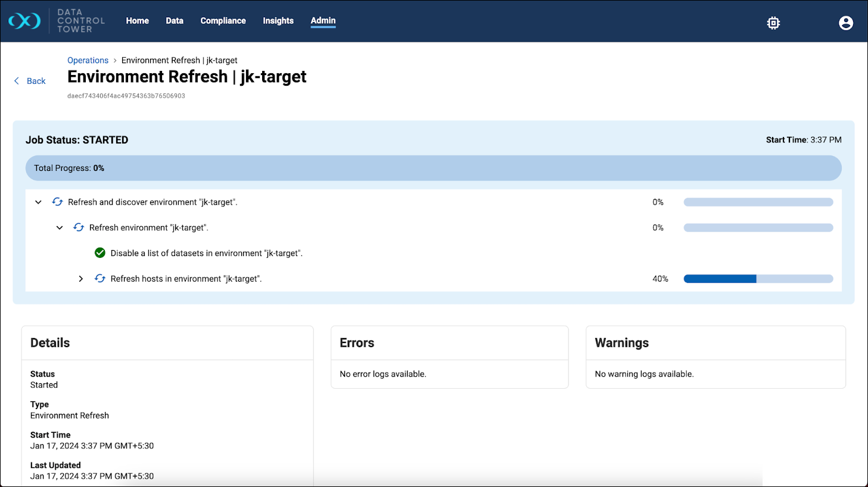This screenshot has height=487, width=868.
Task: Go to the Home menu
Action: 137,21
